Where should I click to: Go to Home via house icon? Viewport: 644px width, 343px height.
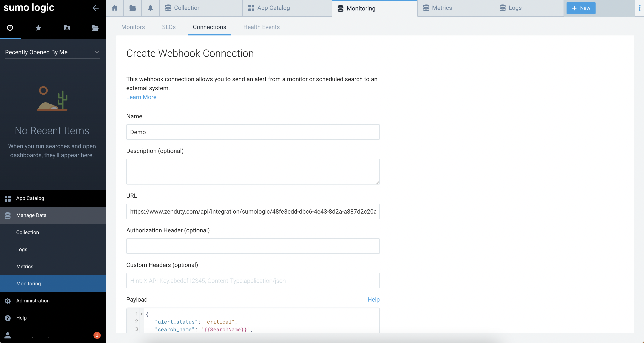(x=115, y=8)
